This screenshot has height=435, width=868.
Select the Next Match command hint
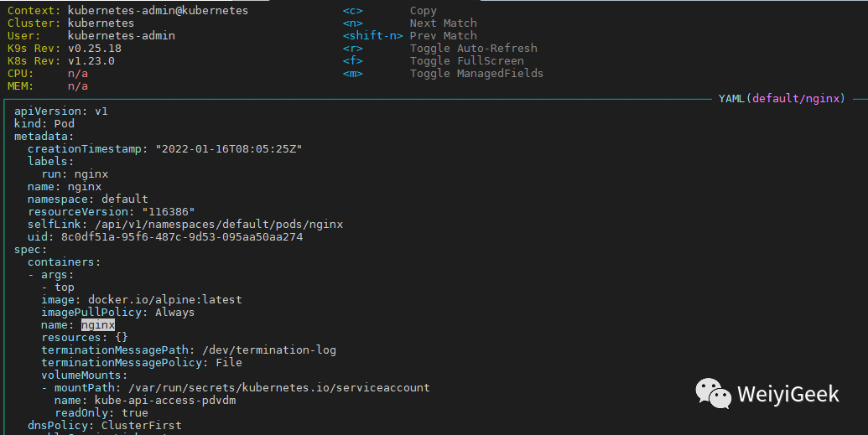(x=443, y=23)
